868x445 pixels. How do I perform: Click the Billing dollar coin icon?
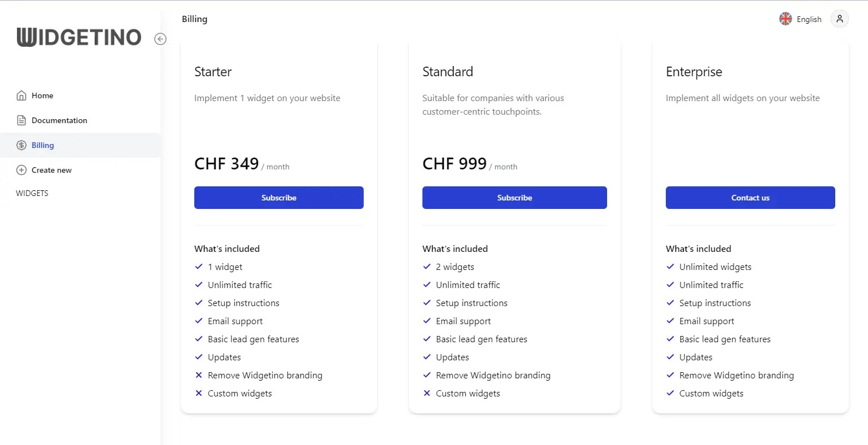point(21,145)
